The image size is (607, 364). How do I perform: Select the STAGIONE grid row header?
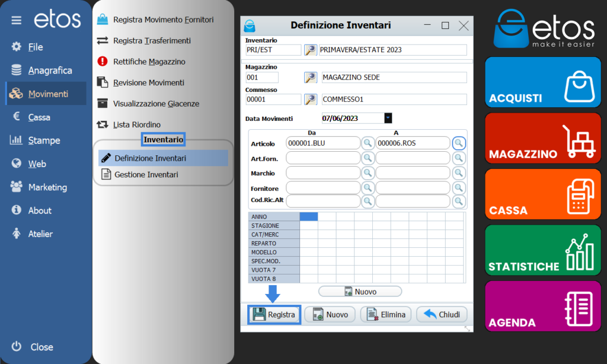[x=274, y=225]
